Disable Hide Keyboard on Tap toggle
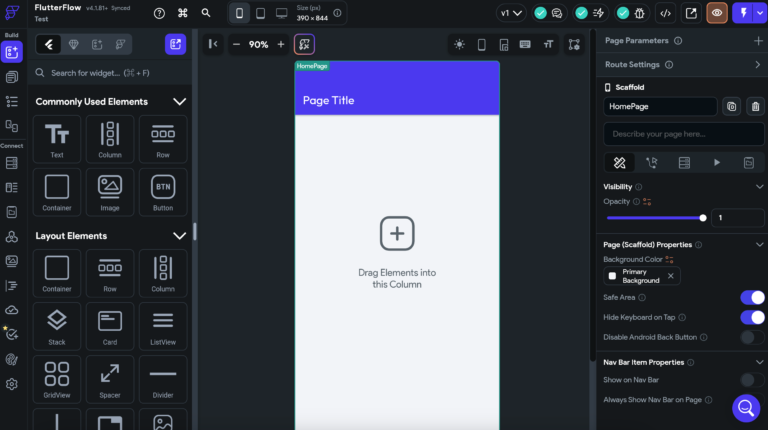This screenshot has width=768, height=430. pos(751,317)
